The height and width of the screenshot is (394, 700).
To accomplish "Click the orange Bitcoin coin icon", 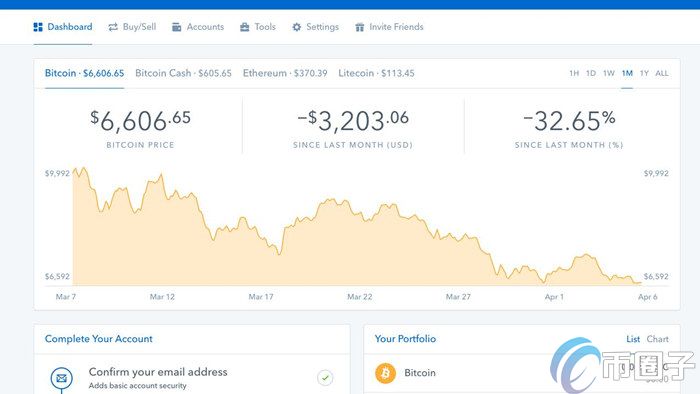I will [385, 373].
